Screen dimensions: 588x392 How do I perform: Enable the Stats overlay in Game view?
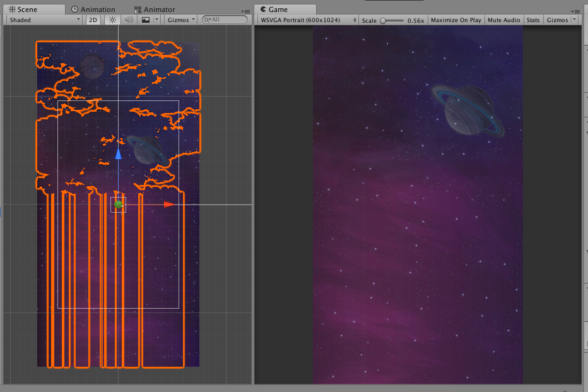click(533, 20)
